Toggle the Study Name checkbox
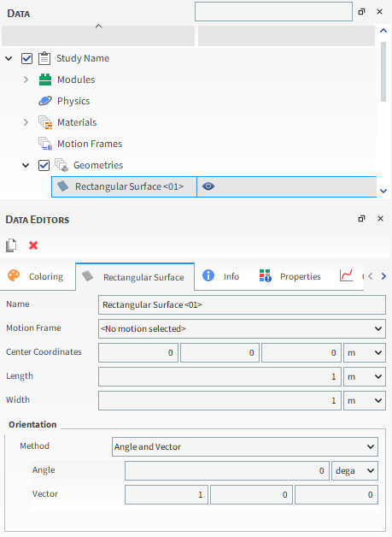Viewport: 392px width, 537px height. [26, 58]
